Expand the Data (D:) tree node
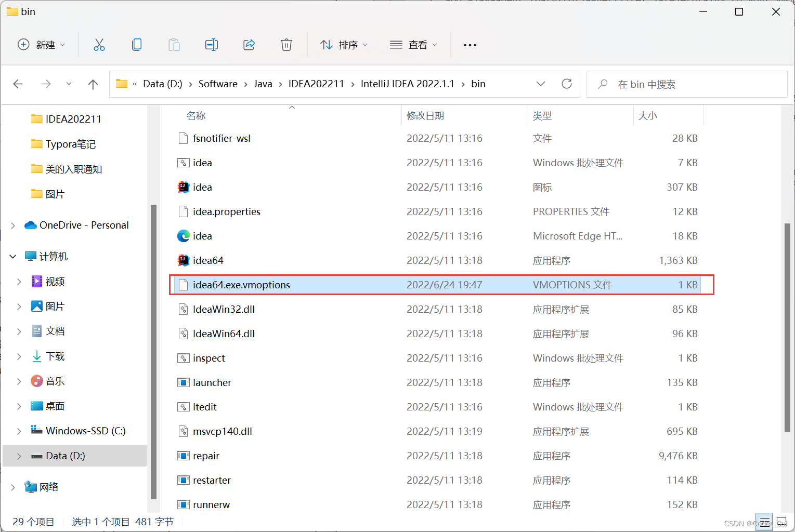The width and height of the screenshot is (795, 532). point(19,456)
